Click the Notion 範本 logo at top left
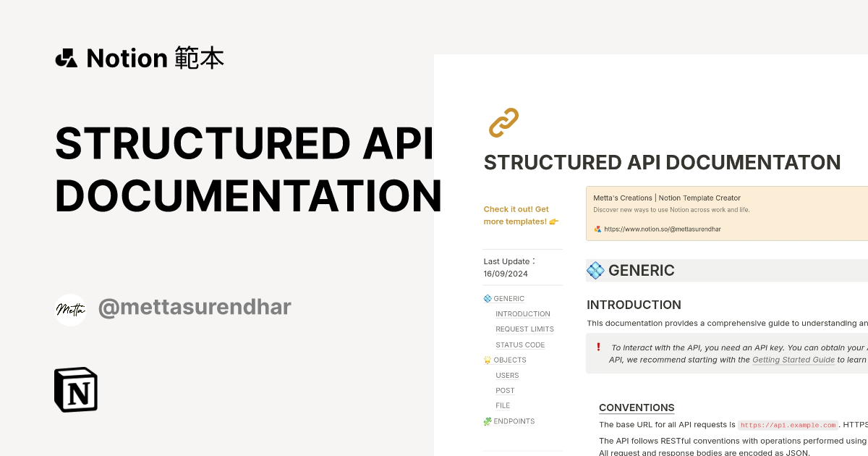This screenshot has width=868, height=456. [140, 58]
